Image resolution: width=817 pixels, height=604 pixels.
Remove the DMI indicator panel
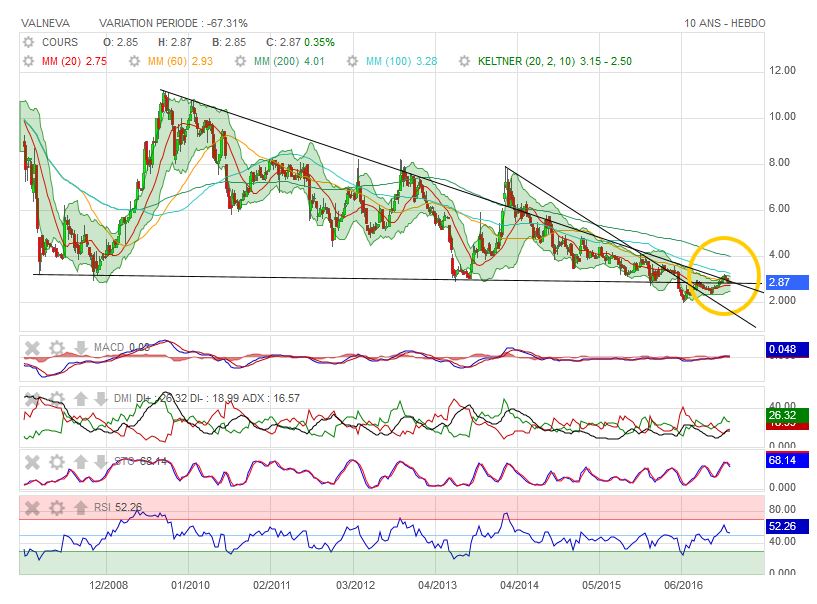point(32,399)
